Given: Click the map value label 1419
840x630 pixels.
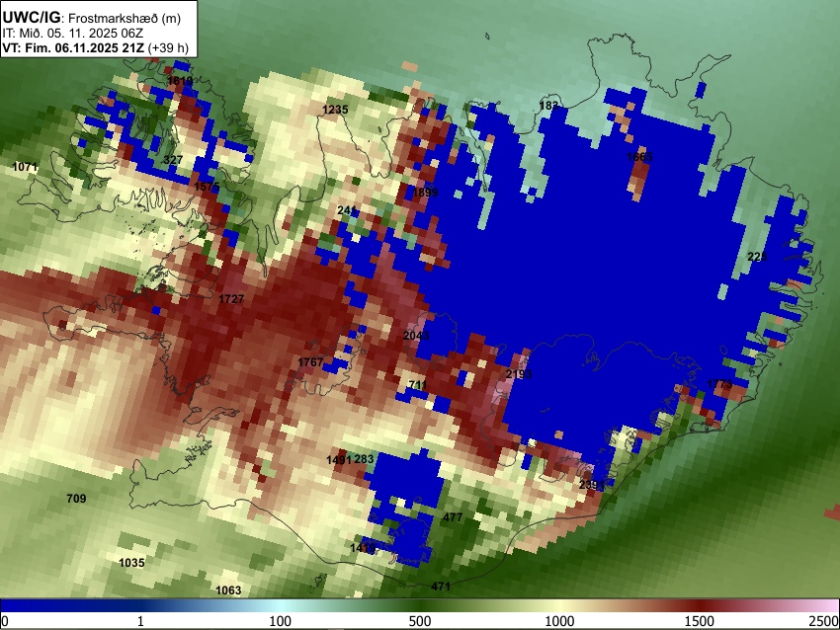Looking at the screenshot, I should point(363,548).
